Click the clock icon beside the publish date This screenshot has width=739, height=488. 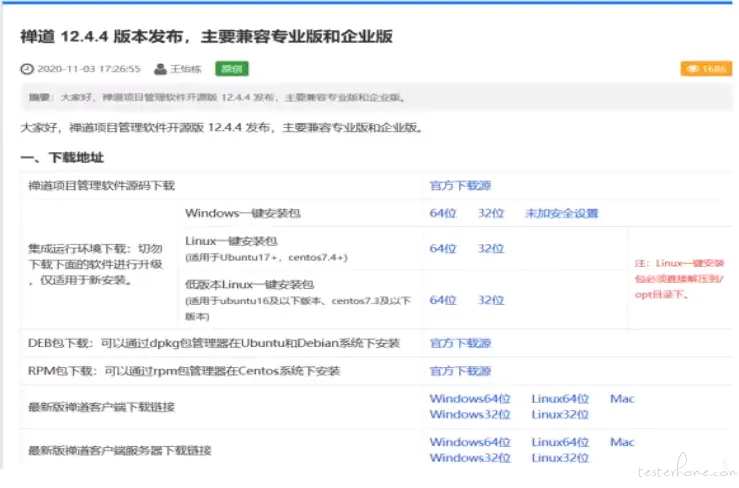(27, 69)
